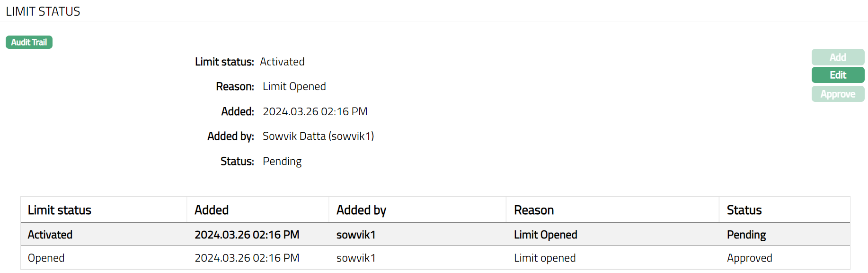Click 'Limit Opened' reason in Activated row

coord(545,235)
